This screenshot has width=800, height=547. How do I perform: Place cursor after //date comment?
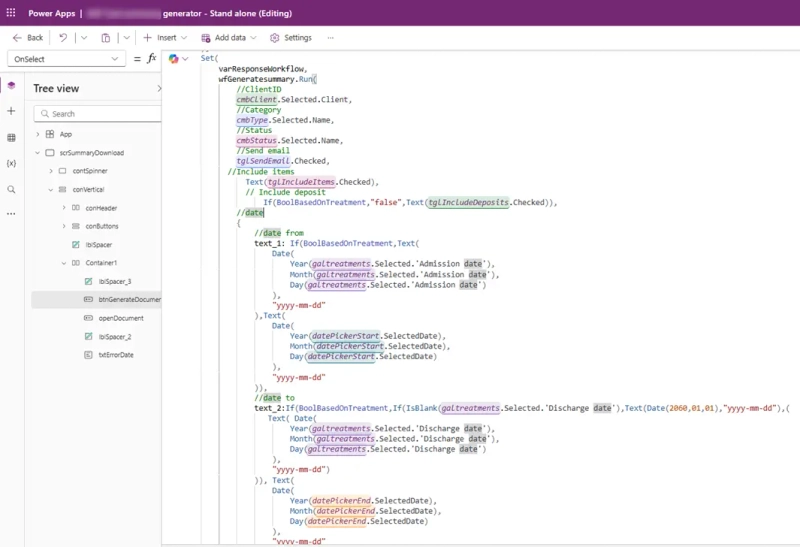[264, 213]
